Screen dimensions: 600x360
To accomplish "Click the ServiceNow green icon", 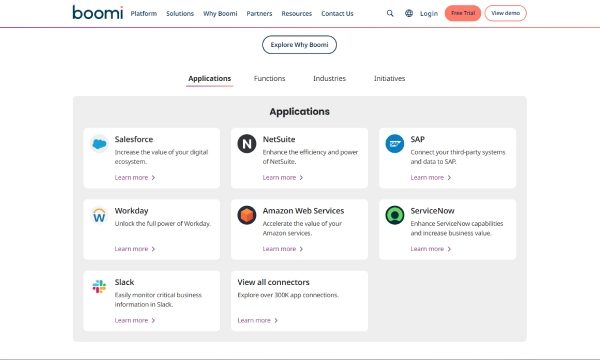I will pos(395,215).
